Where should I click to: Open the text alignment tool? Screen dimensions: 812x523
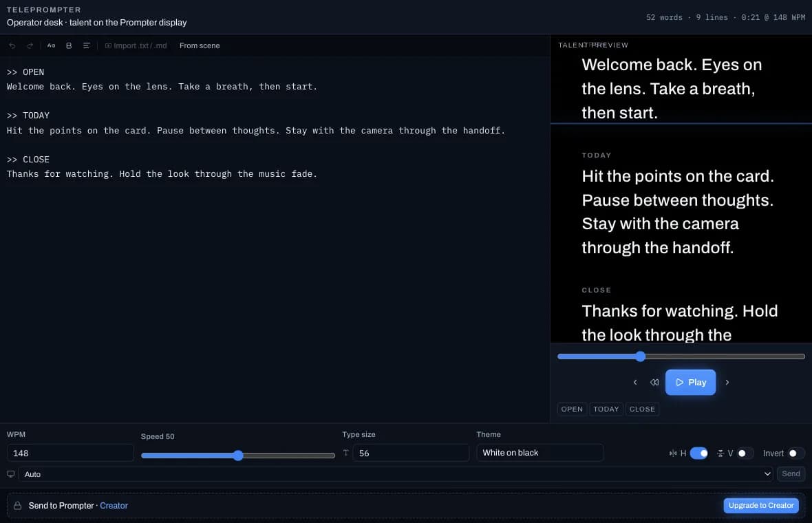click(x=87, y=45)
